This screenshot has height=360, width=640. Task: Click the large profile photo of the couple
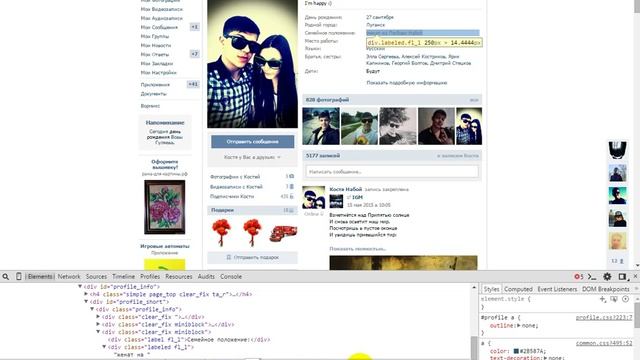pos(253,64)
